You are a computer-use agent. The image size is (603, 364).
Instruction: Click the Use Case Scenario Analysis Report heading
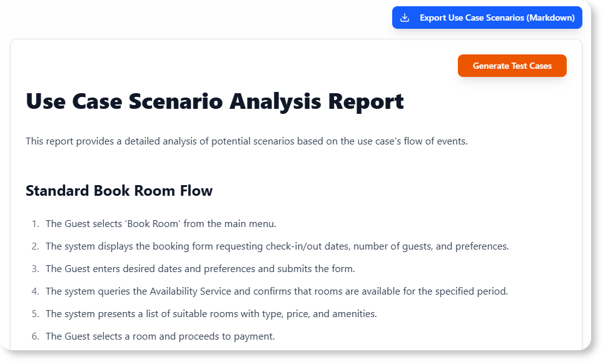[x=215, y=101]
